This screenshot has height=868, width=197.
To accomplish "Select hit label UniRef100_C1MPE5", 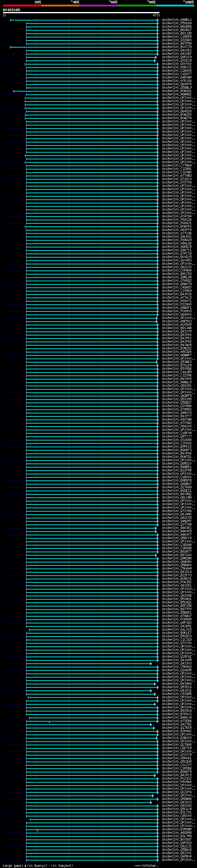I will (176, 37).
